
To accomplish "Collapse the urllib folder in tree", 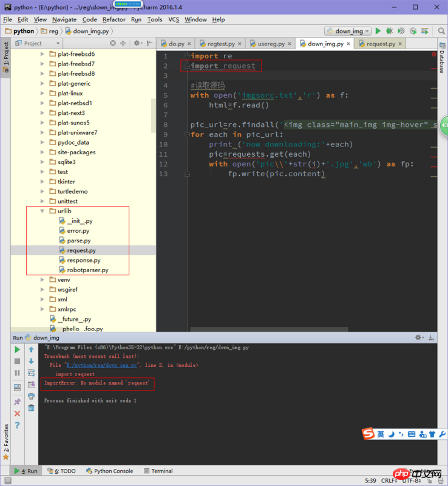I will [x=42, y=211].
